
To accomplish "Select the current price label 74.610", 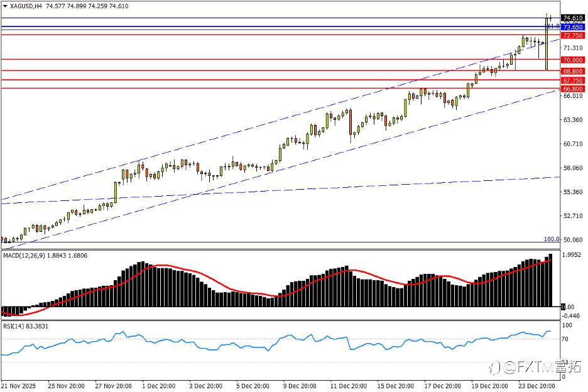I will pyautogui.click(x=573, y=18).
